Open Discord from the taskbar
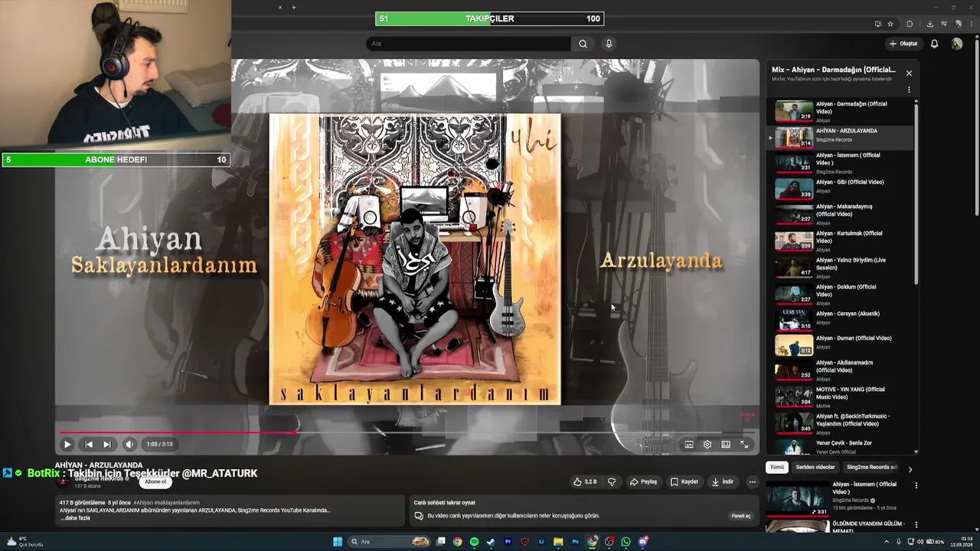The height and width of the screenshot is (551, 980). (642, 542)
